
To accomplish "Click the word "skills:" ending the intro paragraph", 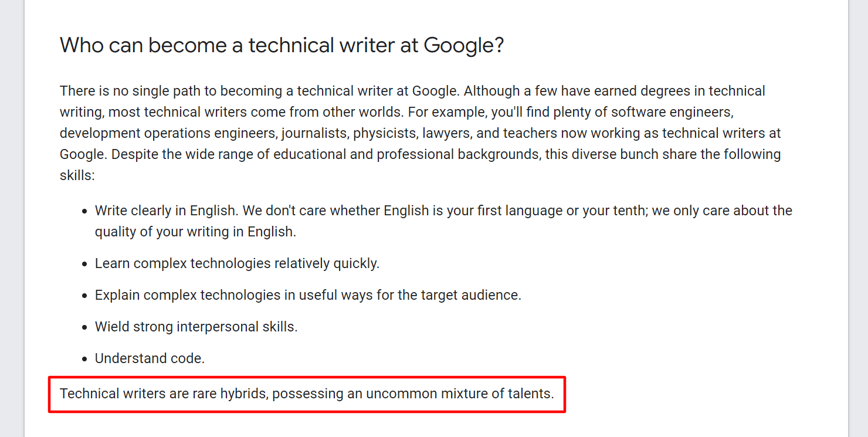I will pos(77,175).
